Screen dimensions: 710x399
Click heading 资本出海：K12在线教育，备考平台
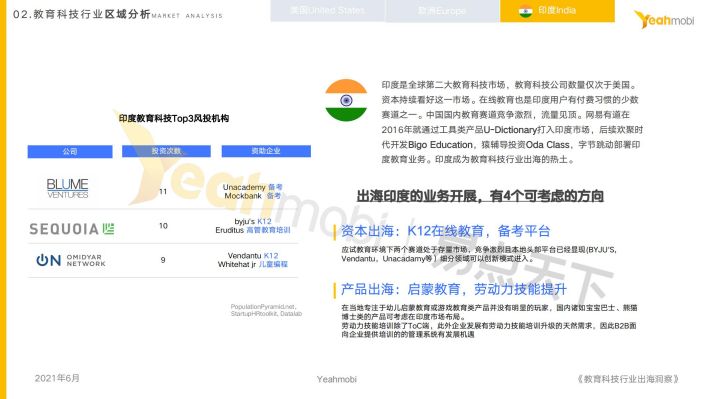tap(446, 231)
